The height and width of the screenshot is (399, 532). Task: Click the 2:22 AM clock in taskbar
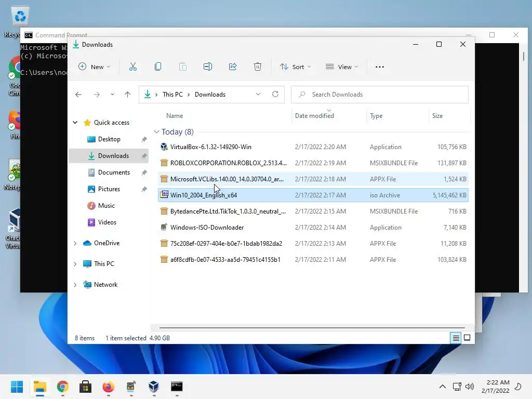point(498,382)
